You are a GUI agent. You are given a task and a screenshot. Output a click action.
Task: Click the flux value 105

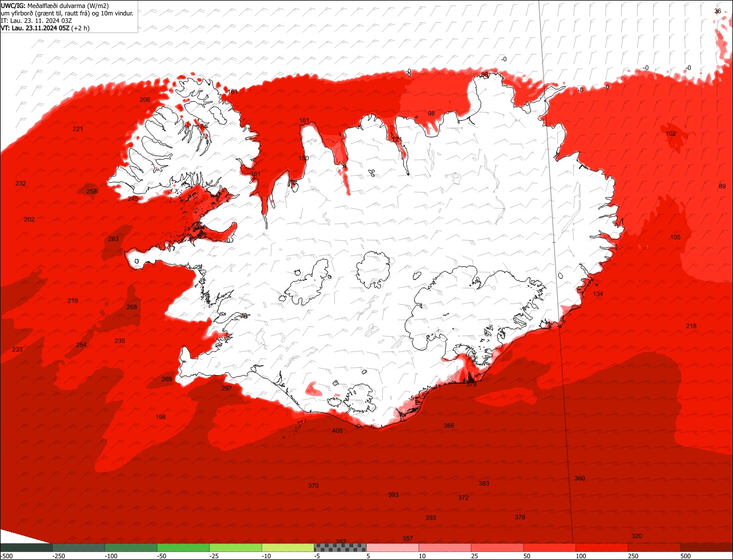[x=675, y=237]
